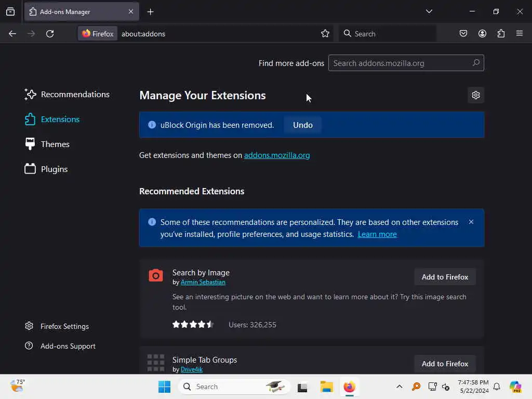Open the Learn more link
532x399 pixels.
click(x=377, y=234)
